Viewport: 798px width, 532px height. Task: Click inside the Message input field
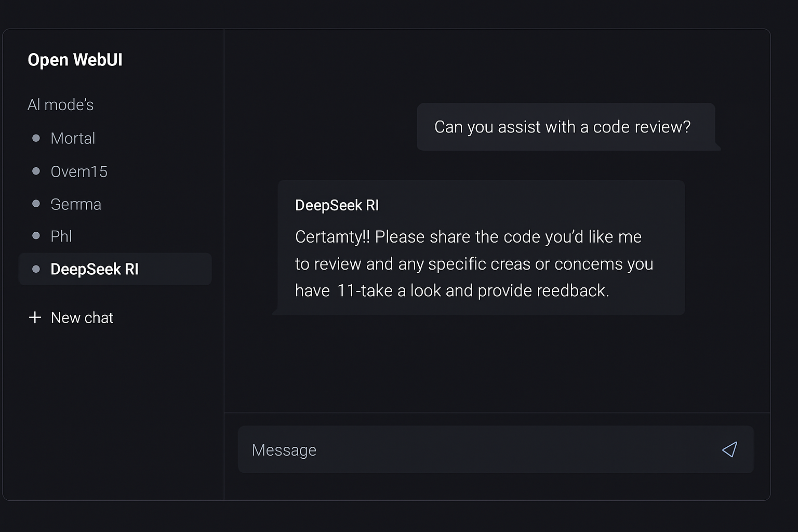[x=468, y=450]
